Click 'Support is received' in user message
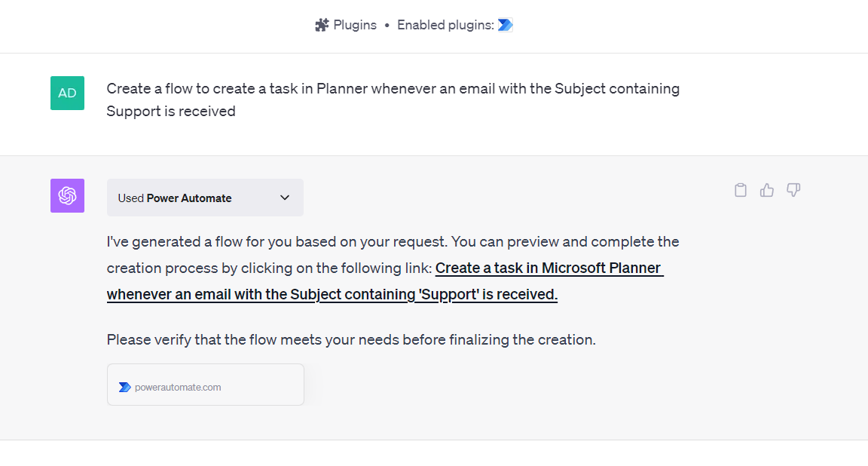This screenshot has height=466, width=868. point(171,112)
